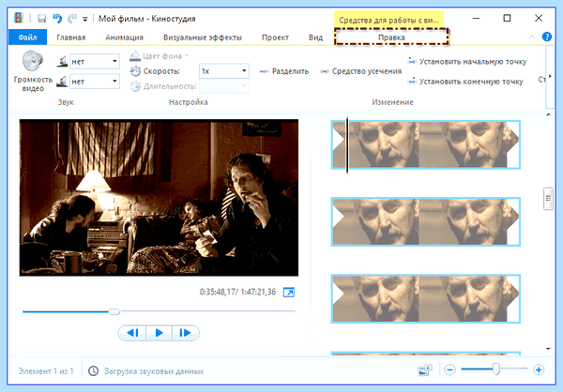The width and height of the screenshot is (563, 392).
Task: Switch to the Визуальные эффекты tab
Action: (203, 38)
